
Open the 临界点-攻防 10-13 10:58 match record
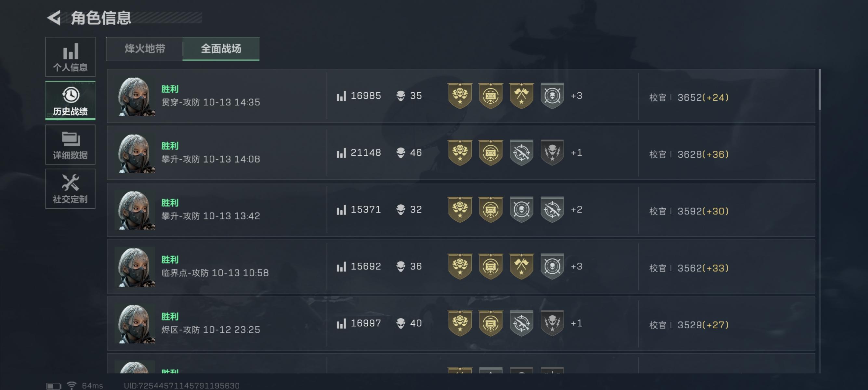pyautogui.click(x=461, y=266)
